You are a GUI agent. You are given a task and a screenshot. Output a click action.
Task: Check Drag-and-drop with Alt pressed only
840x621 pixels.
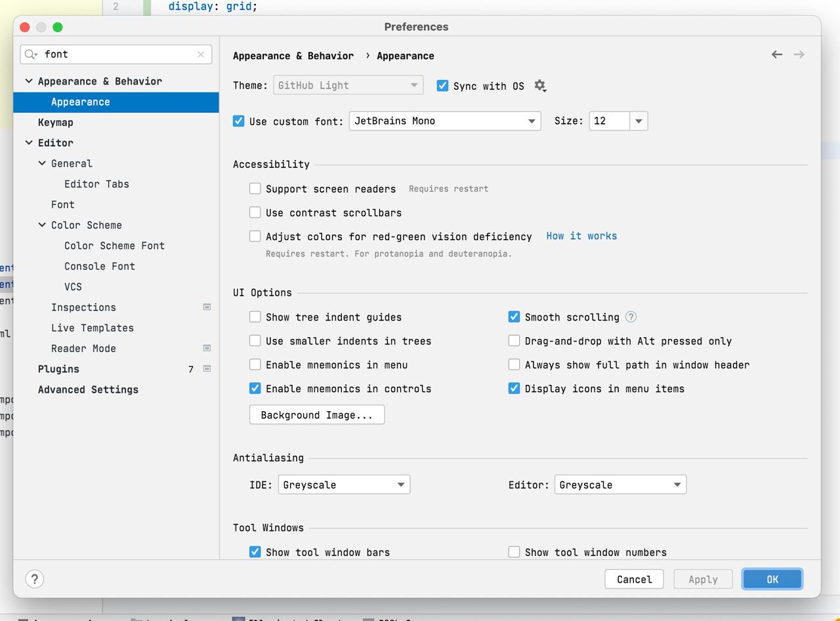514,341
